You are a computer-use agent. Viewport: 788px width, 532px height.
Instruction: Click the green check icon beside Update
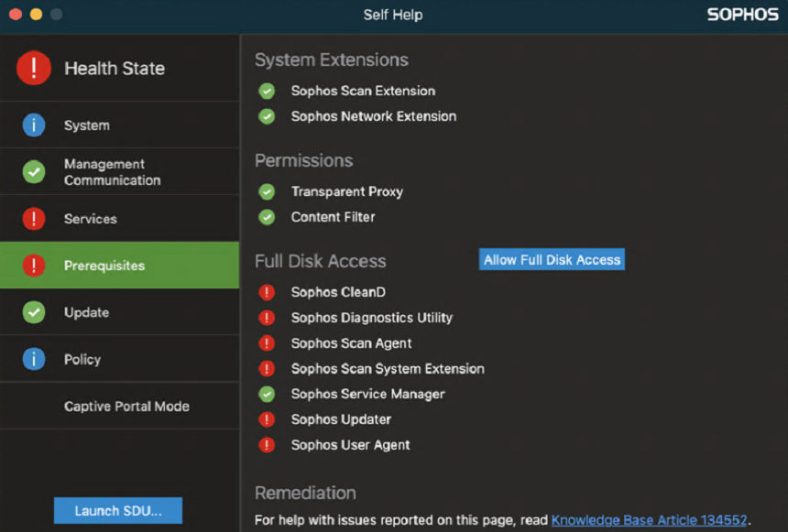[x=34, y=312]
